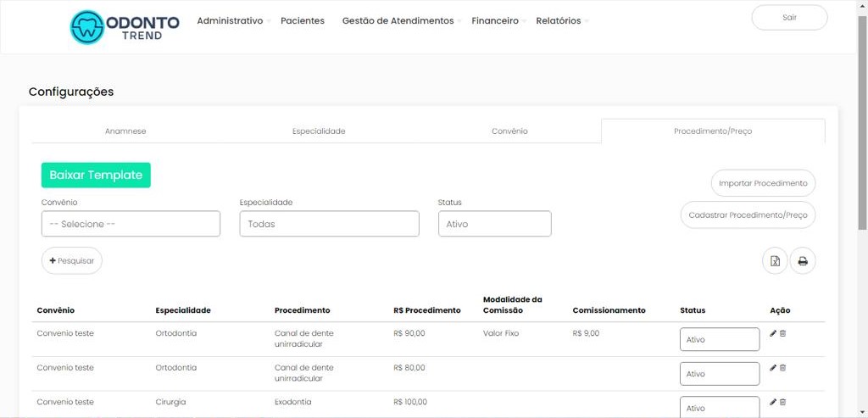Expand the Administrativo menu

[231, 21]
